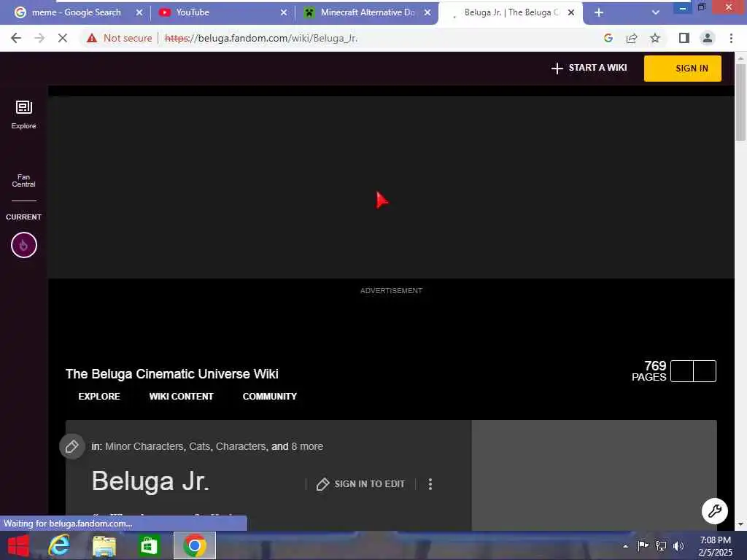This screenshot has height=560, width=747.
Task: Click the 769 PAGES counter
Action: pyautogui.click(x=649, y=371)
